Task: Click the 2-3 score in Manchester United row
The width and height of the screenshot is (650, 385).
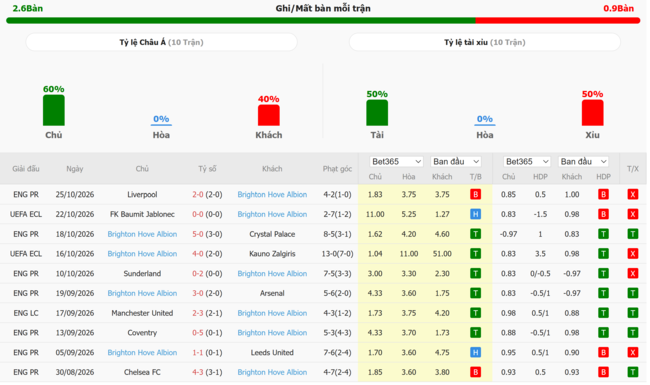Action: [197, 313]
